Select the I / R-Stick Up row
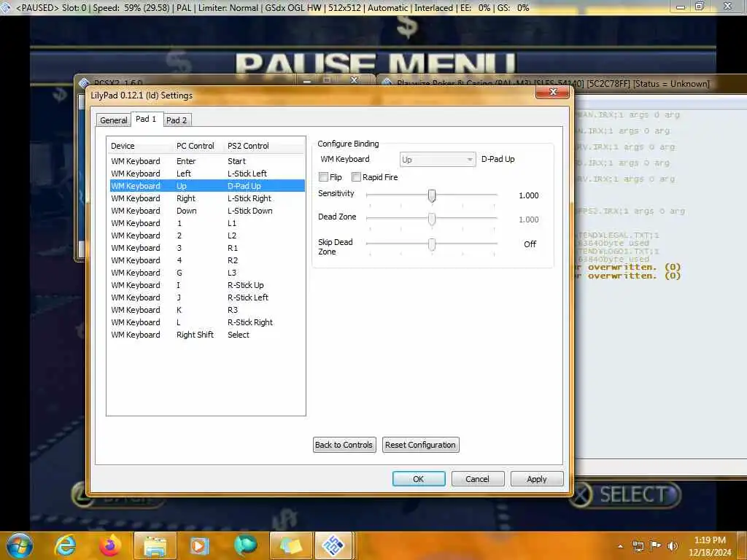The image size is (747, 560). (206, 285)
